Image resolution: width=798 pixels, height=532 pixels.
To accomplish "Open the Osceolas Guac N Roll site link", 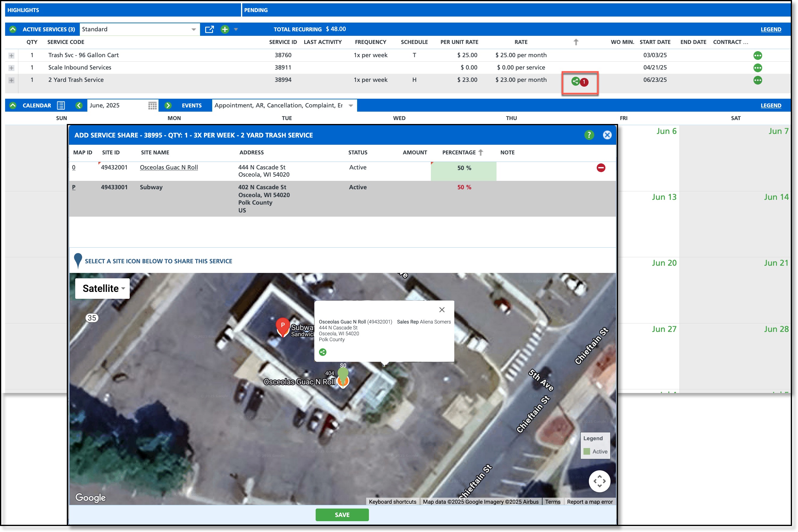I will (x=169, y=167).
